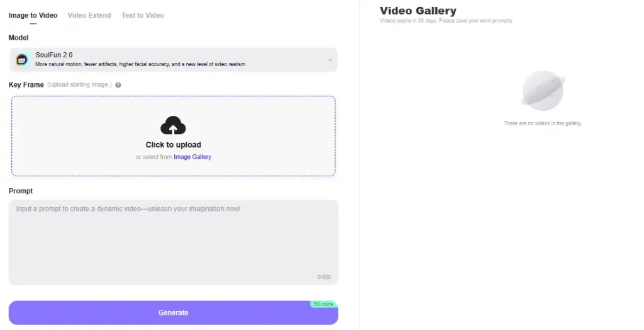Viewport: 644px width, 330px height.
Task: Click 'There are no videos in the gallery' text
Action: click(x=543, y=123)
